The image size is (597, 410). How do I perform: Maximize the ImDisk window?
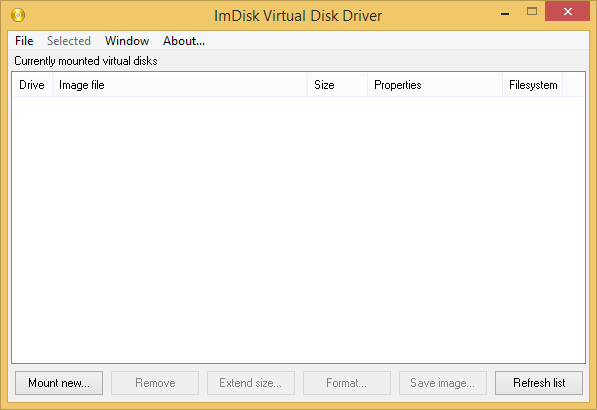(532, 12)
